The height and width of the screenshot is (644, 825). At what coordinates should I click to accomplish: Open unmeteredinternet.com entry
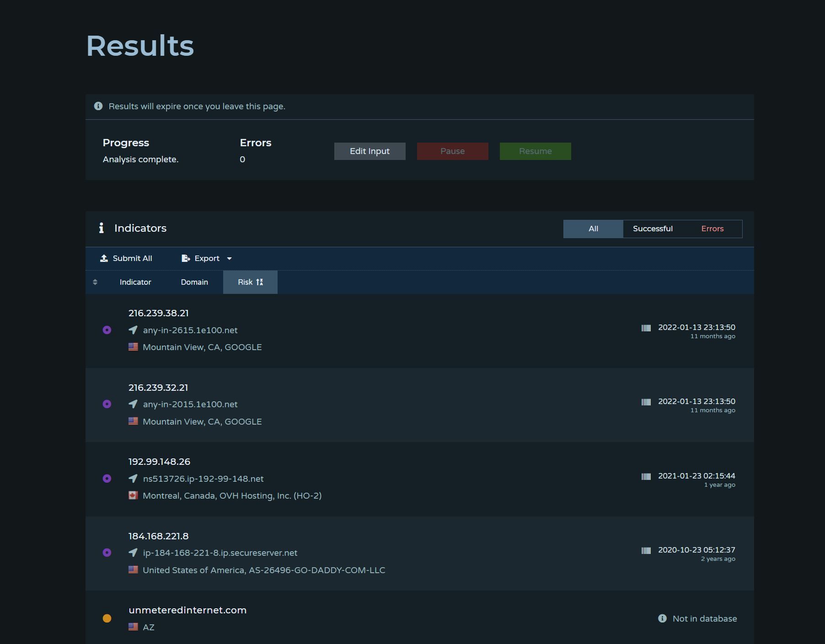click(187, 610)
